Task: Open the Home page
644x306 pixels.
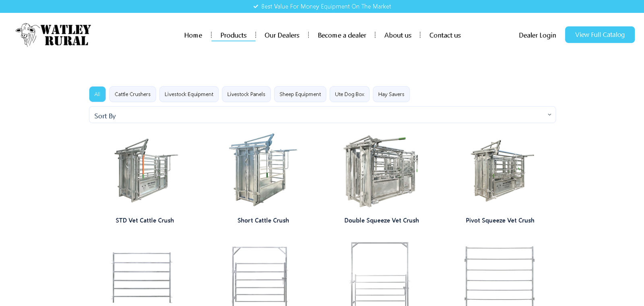Action: pos(193,35)
